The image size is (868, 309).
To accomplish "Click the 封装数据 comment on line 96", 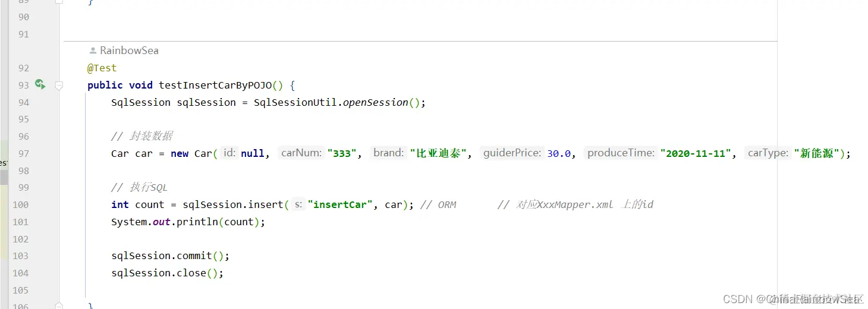I will click(x=142, y=136).
